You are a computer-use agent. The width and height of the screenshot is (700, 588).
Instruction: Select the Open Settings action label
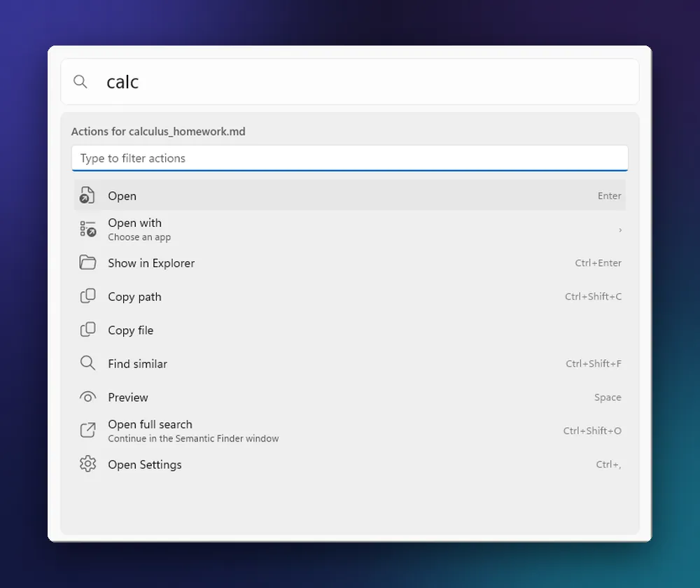145,465
